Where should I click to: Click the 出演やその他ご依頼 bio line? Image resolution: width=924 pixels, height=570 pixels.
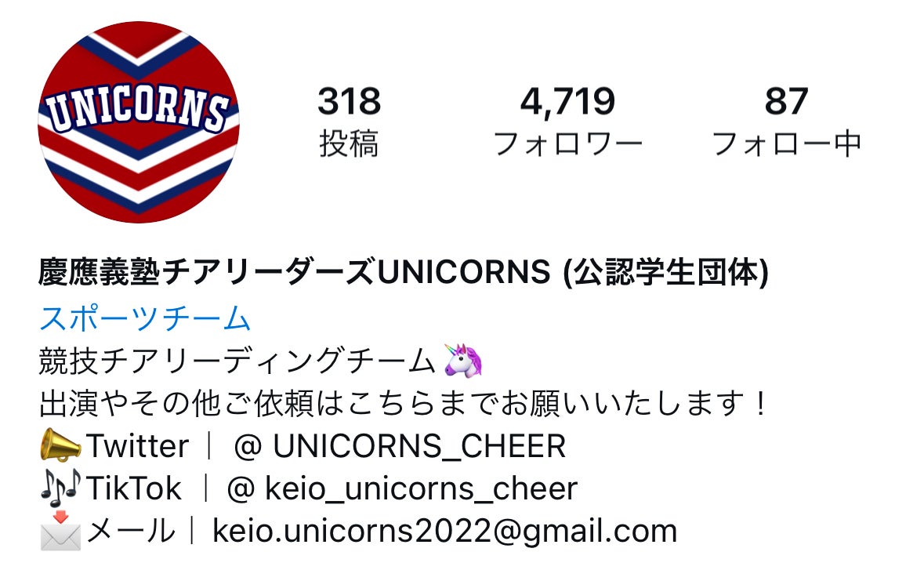click(403, 404)
